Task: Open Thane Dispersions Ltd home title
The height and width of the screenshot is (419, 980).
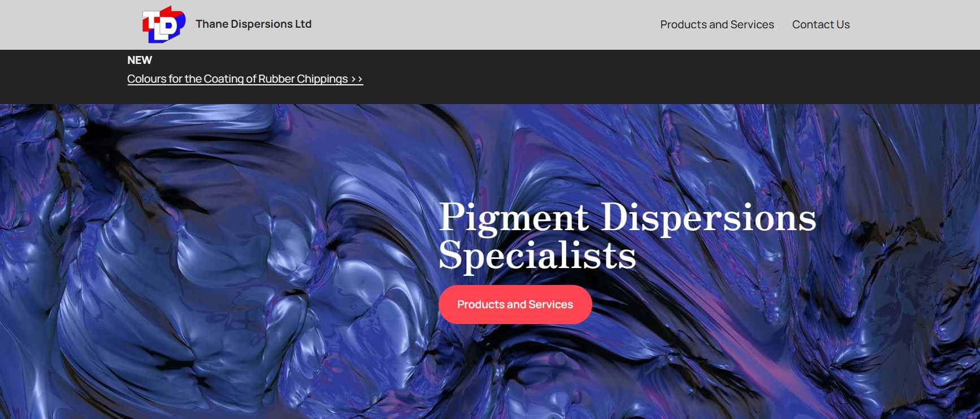Action: (x=253, y=24)
